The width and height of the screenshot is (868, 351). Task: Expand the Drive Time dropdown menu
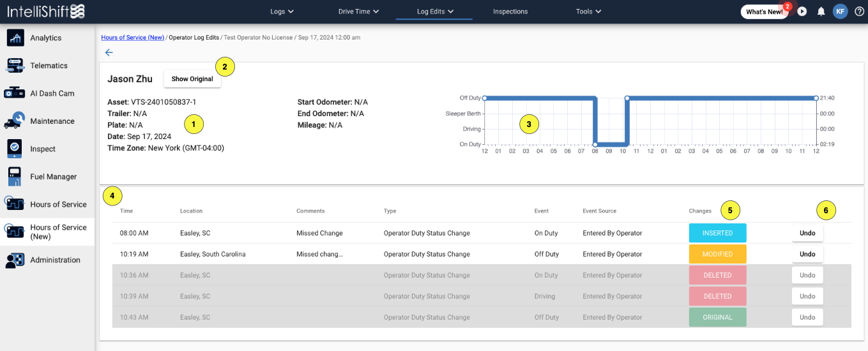358,11
